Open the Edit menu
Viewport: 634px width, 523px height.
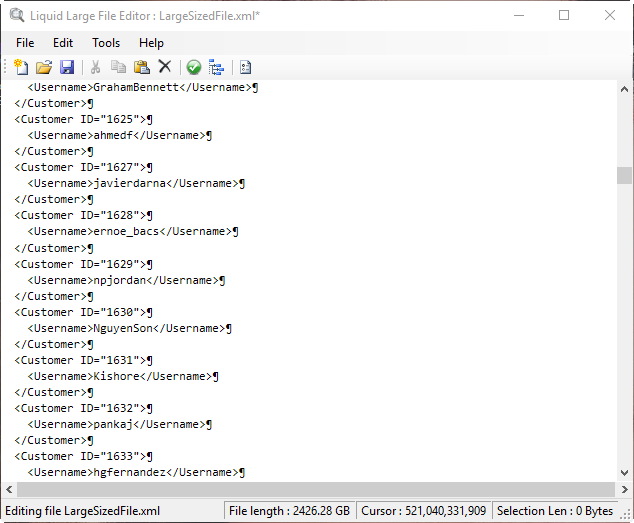[x=63, y=43]
